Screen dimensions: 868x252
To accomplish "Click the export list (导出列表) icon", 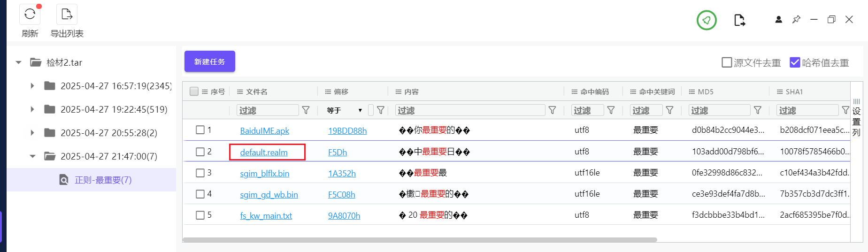I will (67, 14).
